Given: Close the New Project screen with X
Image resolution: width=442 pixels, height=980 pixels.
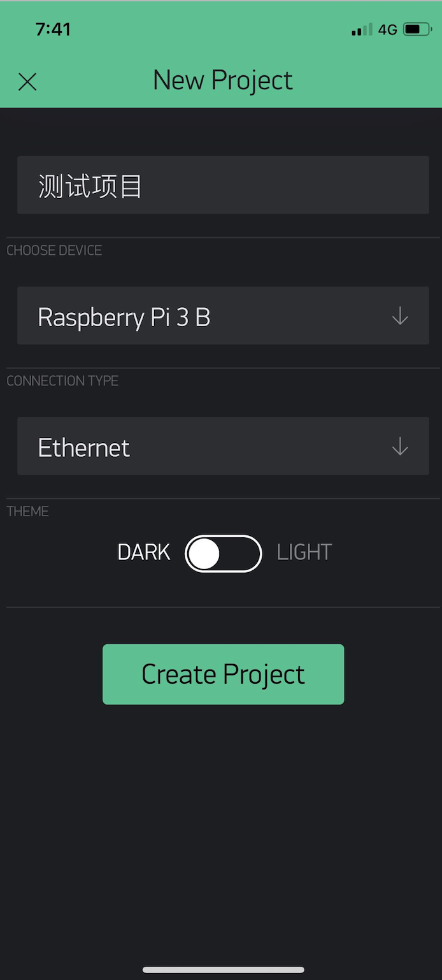Looking at the screenshot, I should (x=27, y=82).
